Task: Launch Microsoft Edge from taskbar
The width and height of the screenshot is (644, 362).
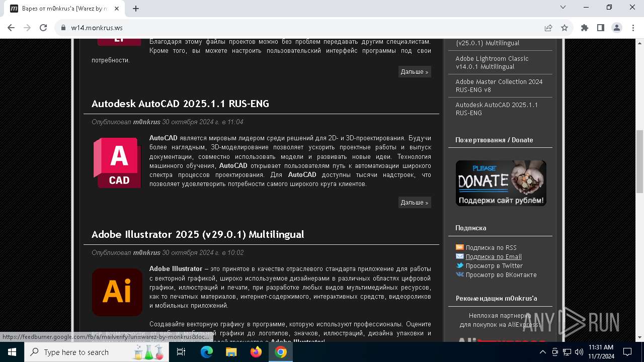Action: click(x=207, y=352)
